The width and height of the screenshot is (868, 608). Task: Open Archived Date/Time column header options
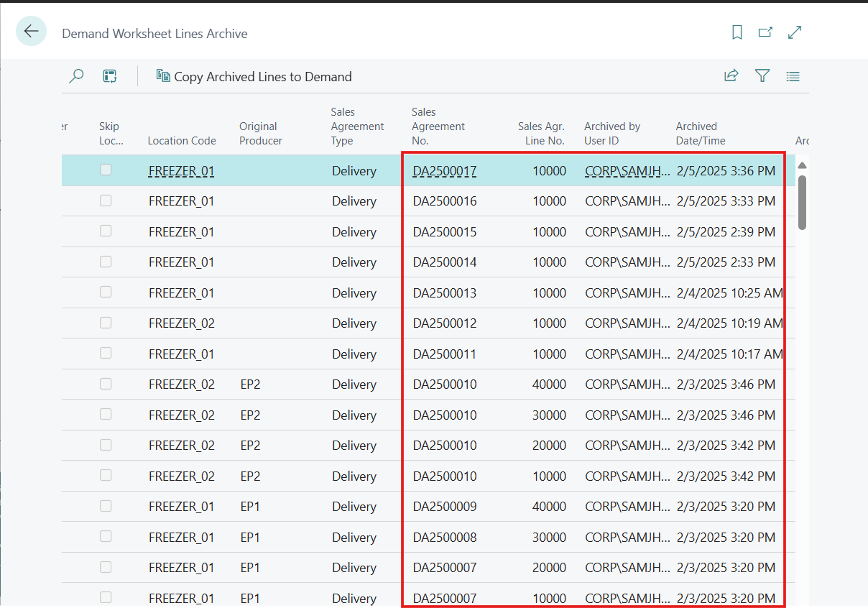[700, 134]
